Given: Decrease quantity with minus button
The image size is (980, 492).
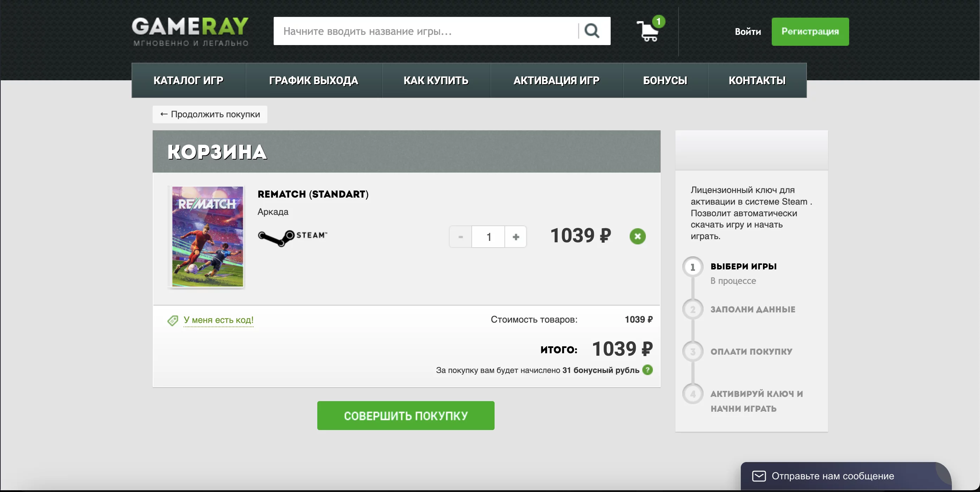Looking at the screenshot, I should [x=460, y=237].
